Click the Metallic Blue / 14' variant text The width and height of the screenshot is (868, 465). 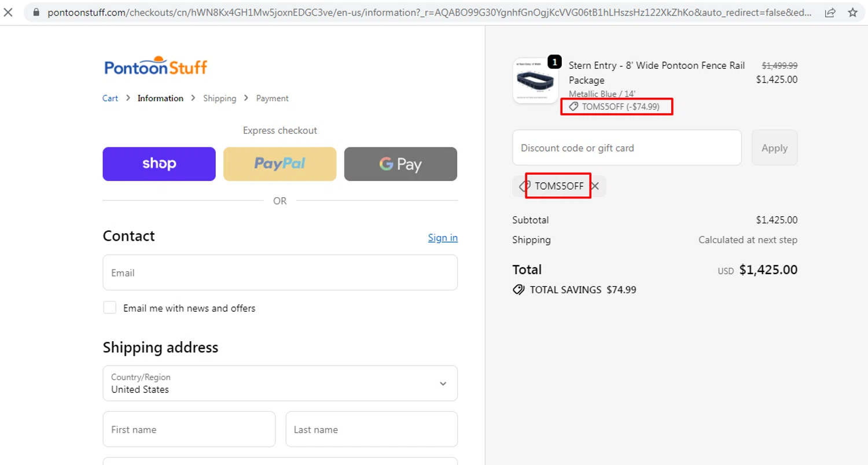tap(602, 94)
